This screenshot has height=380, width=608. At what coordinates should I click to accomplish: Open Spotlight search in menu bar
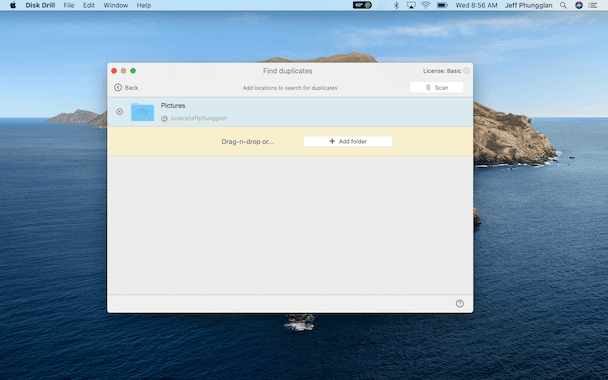[x=563, y=5]
